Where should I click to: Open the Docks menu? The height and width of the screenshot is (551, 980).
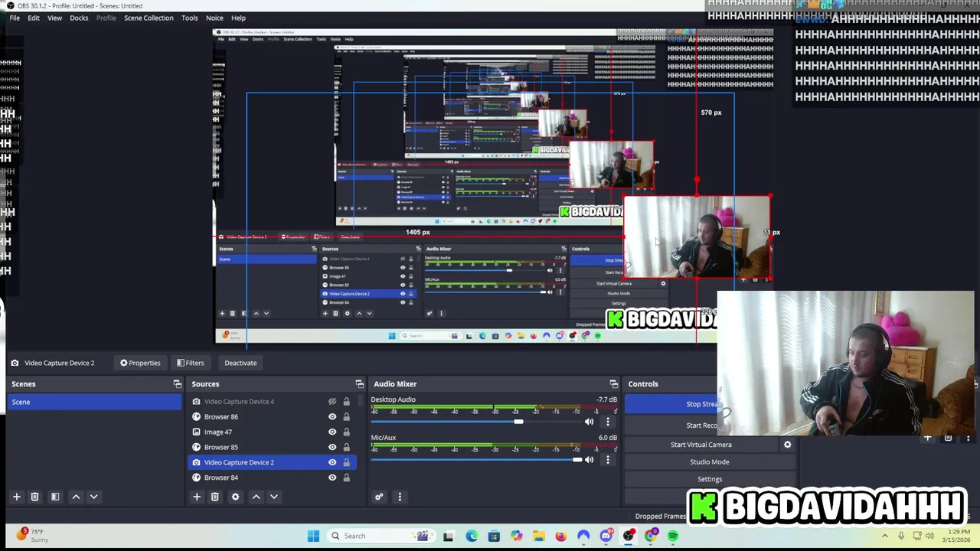(79, 18)
